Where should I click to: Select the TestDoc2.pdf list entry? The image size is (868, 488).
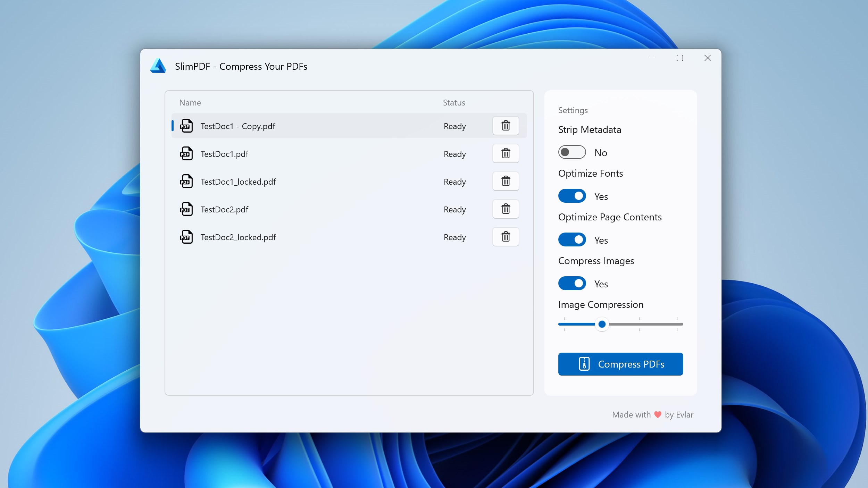pyautogui.click(x=312, y=209)
